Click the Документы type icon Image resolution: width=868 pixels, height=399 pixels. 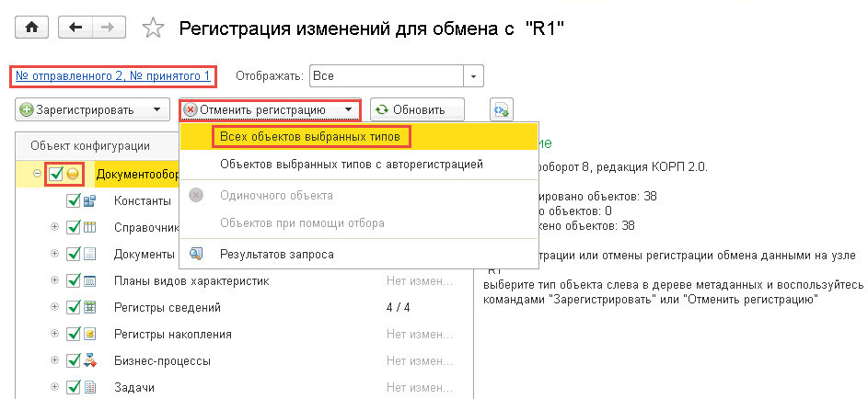pos(89,255)
